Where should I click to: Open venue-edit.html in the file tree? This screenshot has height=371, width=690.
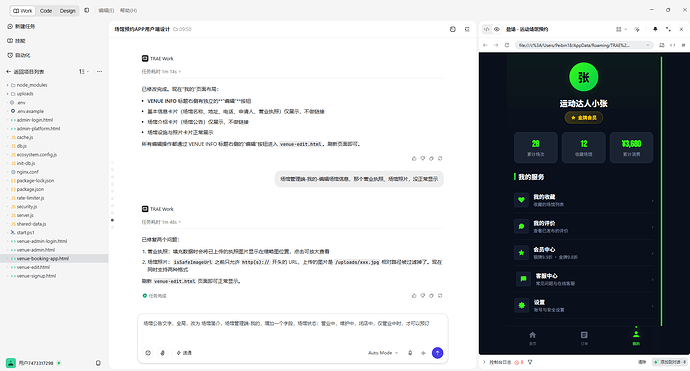(x=30, y=267)
